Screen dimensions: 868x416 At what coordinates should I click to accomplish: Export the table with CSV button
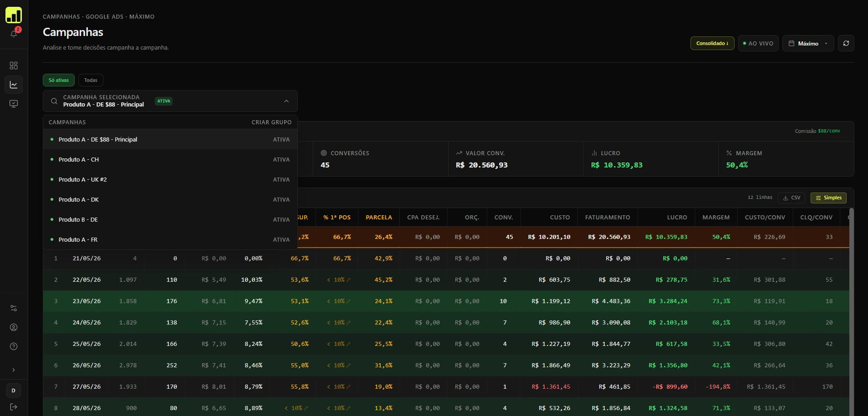point(791,198)
